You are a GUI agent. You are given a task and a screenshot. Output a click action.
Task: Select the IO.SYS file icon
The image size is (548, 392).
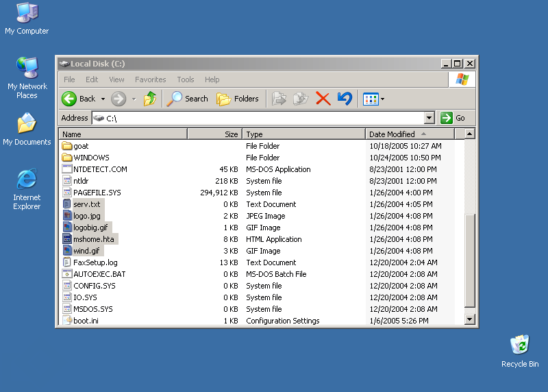(x=66, y=297)
